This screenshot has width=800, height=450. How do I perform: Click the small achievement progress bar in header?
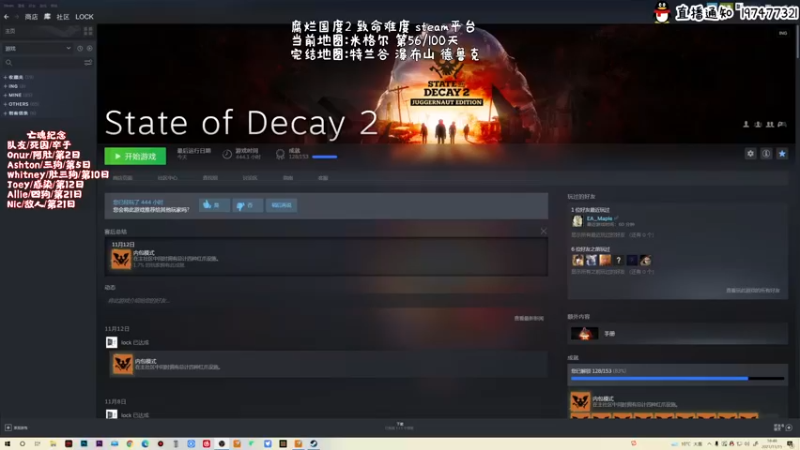coord(324,157)
